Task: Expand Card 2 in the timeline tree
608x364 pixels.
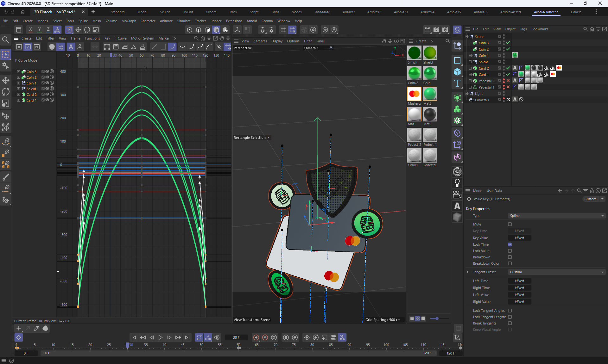Action: coord(18,95)
